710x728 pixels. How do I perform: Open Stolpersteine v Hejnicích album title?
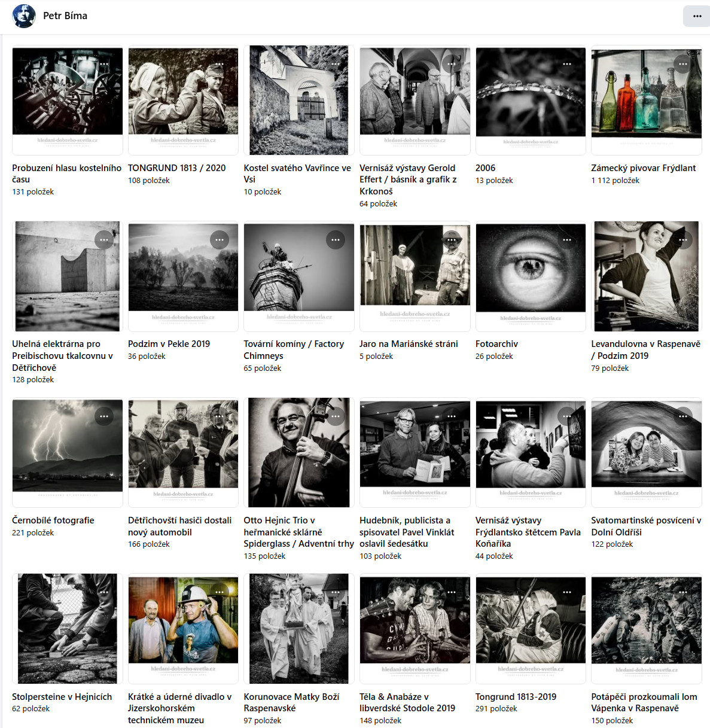point(62,697)
